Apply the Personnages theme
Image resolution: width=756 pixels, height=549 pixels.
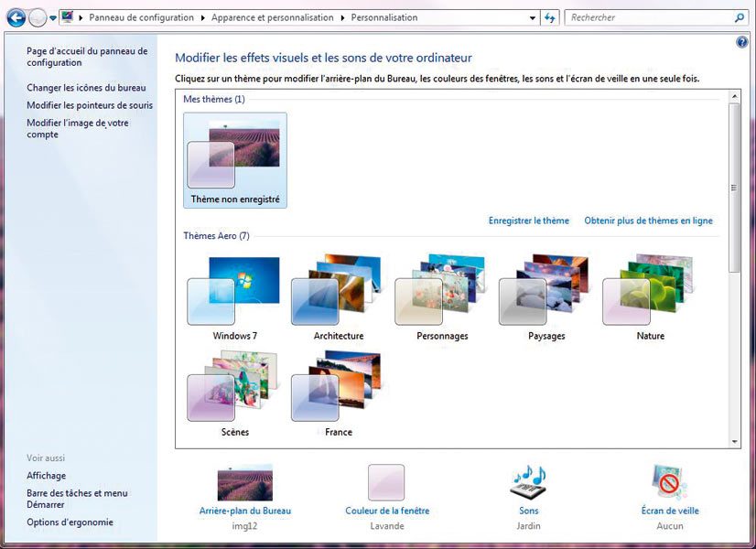point(442,298)
